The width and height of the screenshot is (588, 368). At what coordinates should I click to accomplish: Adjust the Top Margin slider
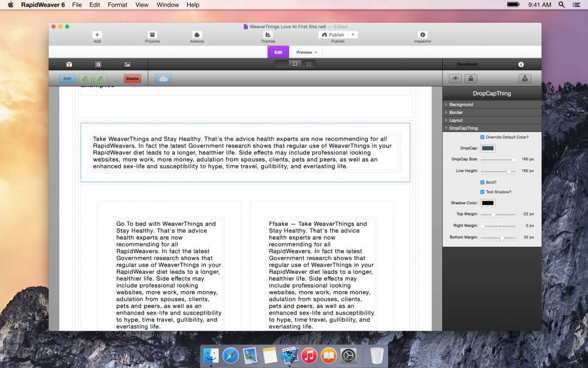tap(498, 214)
